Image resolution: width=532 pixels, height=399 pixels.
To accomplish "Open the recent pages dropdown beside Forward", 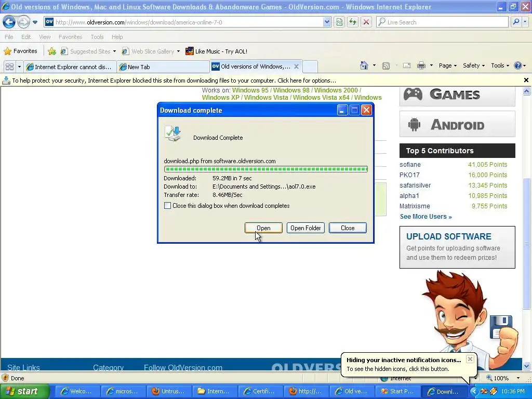I will click(35, 22).
